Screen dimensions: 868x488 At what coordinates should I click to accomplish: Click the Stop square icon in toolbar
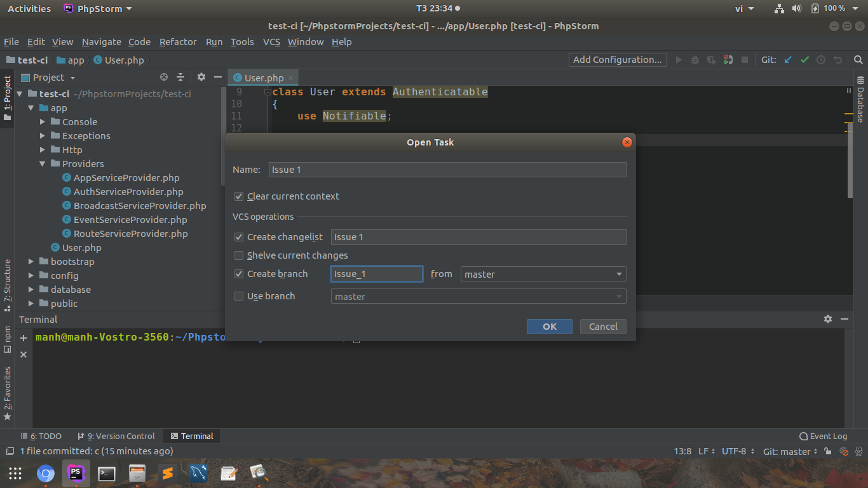tap(745, 60)
